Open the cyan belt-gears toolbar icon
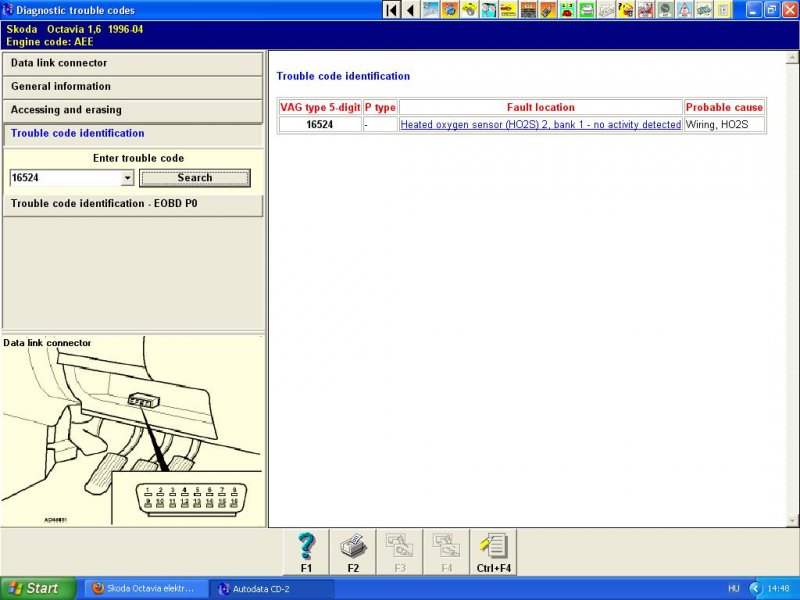This screenshot has width=800, height=600. (x=489, y=10)
